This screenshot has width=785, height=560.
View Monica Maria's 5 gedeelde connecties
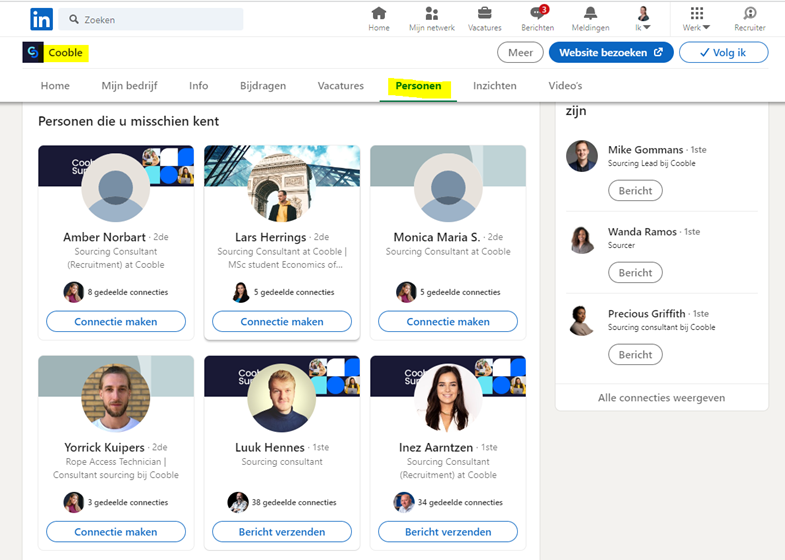tap(460, 292)
